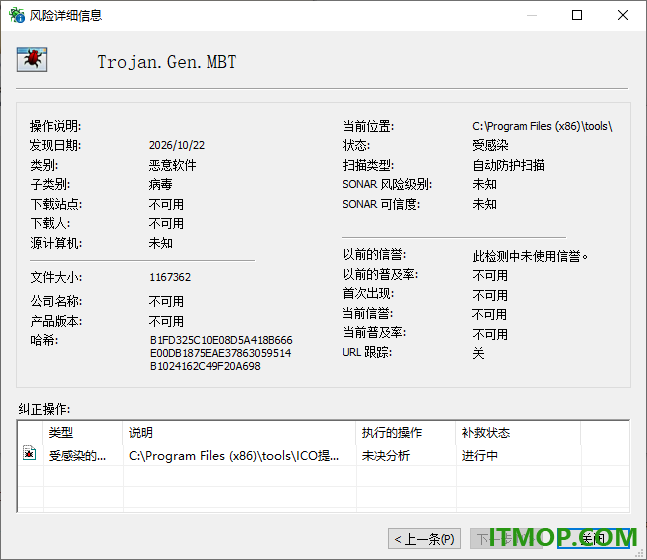Viewport: 647px width, 560px height.
Task: Click the category value 恶意软件
Action: (172, 165)
